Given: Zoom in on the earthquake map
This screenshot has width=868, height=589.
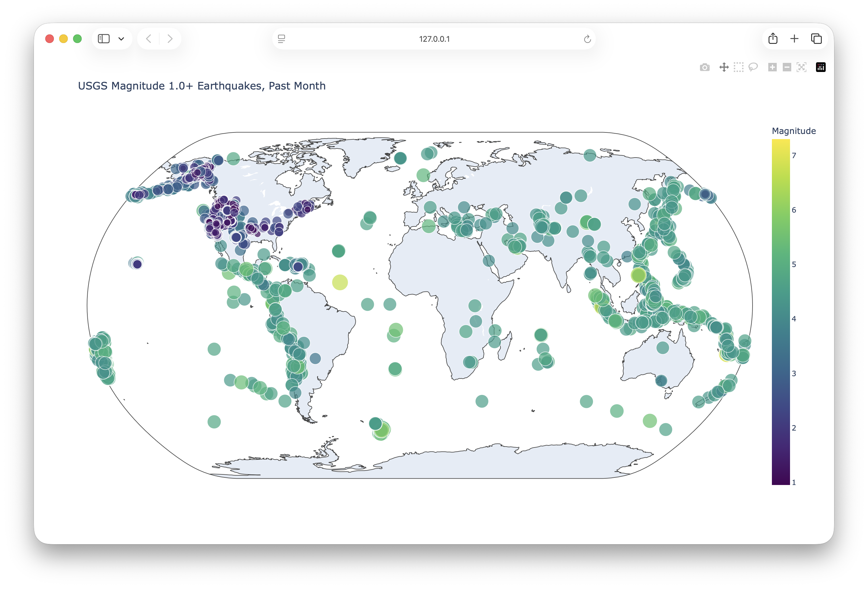Looking at the screenshot, I should (x=772, y=67).
